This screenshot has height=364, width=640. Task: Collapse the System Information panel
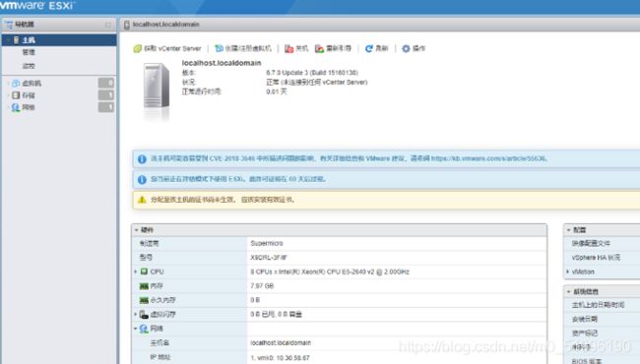click(x=568, y=292)
